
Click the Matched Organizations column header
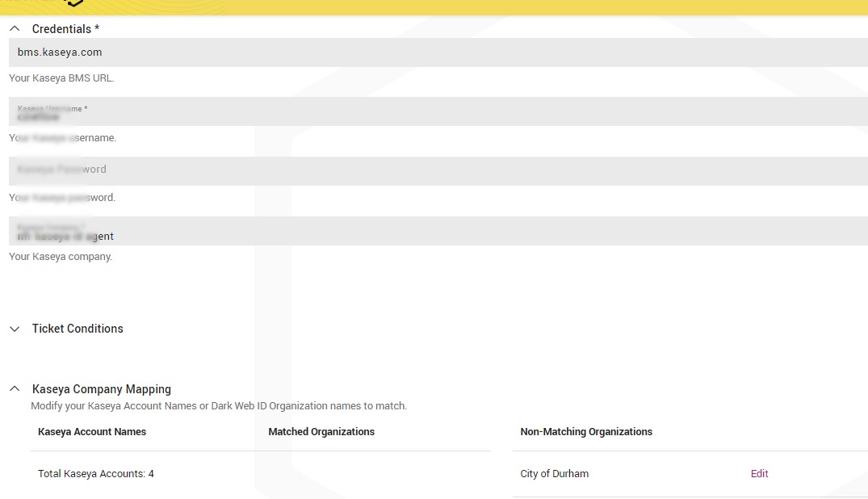(321, 431)
